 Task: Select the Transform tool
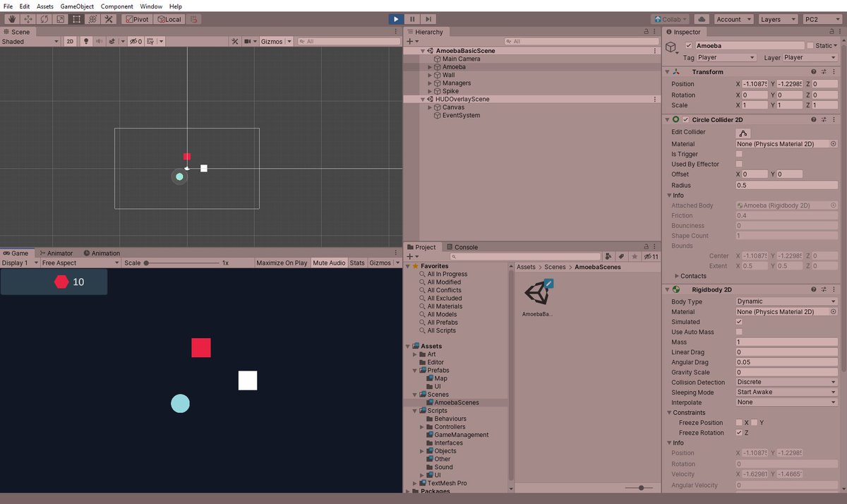92,19
